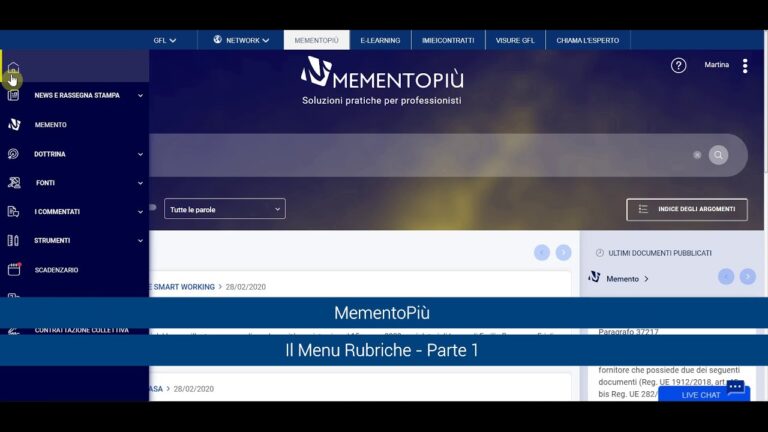
Task: Open the three-dot user menu
Action: (745, 66)
